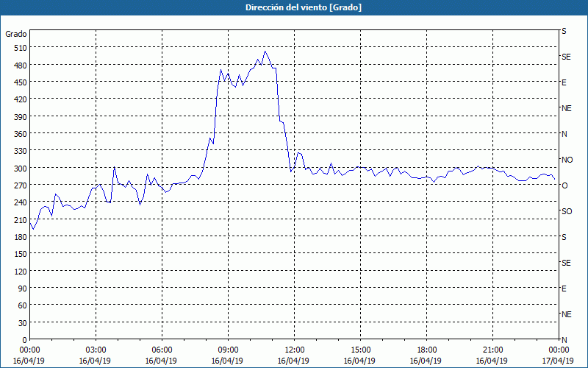Select the 'N' compass label level with 360
588x368 pixels.
pos(564,134)
